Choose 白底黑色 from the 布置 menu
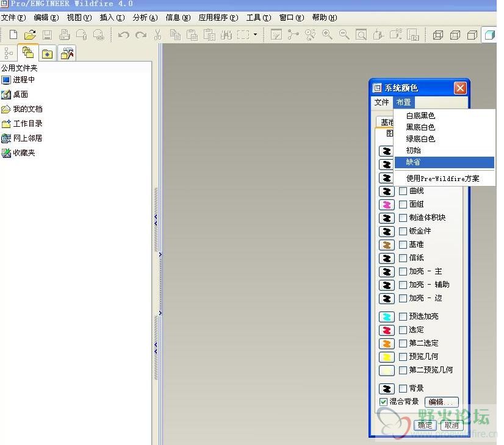Viewport: 504px width, 445px height. 444,116
